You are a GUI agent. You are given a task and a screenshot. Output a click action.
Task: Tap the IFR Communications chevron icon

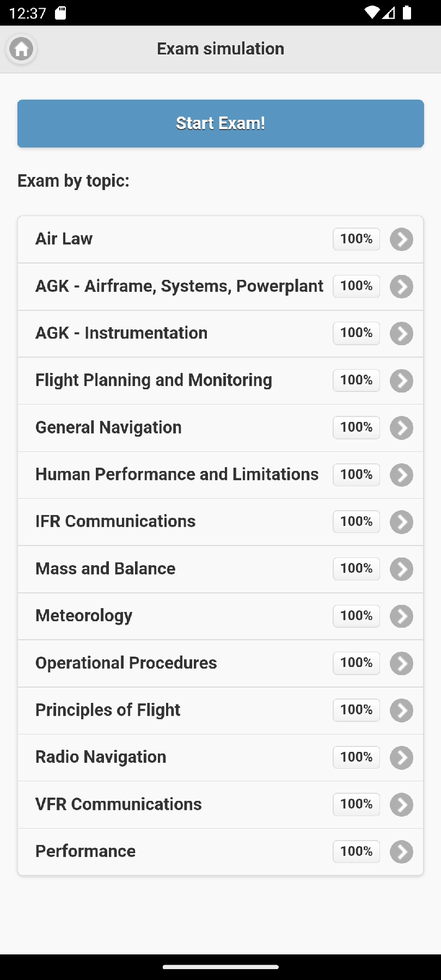coord(401,522)
